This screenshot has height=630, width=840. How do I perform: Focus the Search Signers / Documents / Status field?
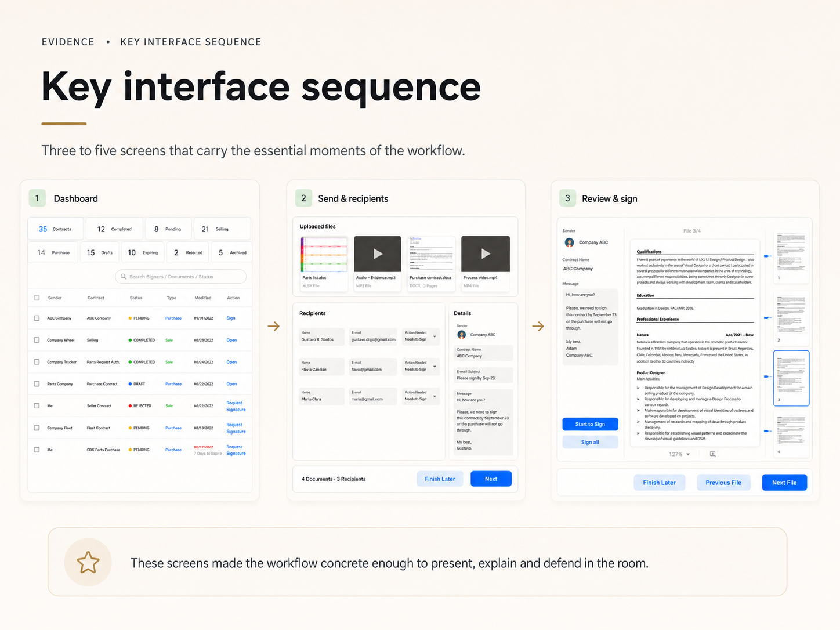[181, 277]
